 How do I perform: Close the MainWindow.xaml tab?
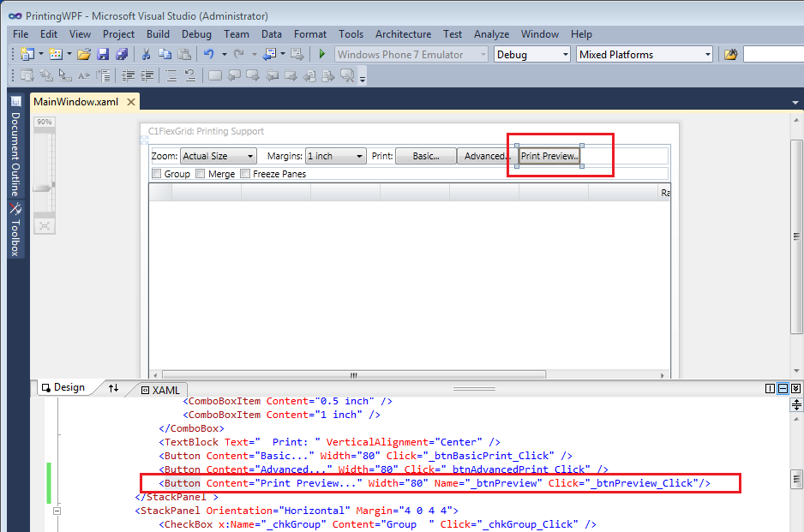(x=131, y=101)
